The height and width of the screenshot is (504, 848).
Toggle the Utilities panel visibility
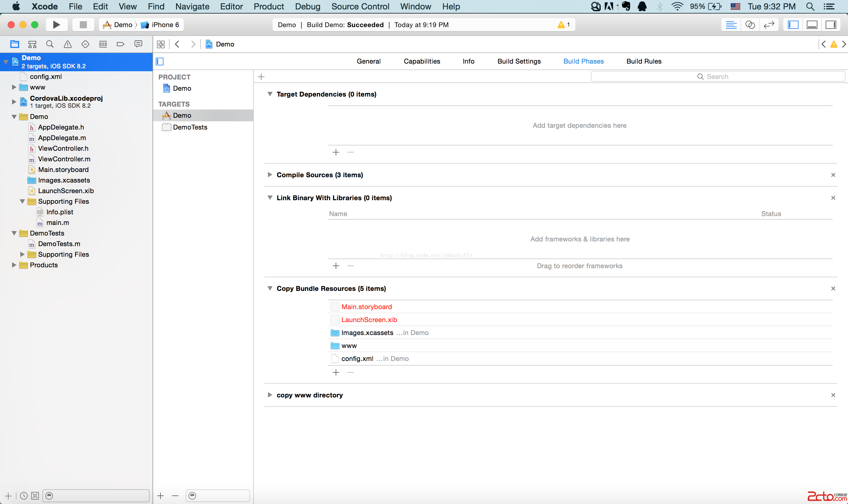click(831, 25)
